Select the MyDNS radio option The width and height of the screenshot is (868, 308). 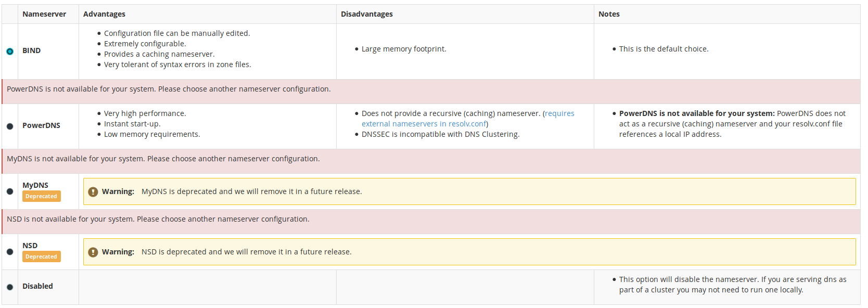pyautogui.click(x=10, y=191)
